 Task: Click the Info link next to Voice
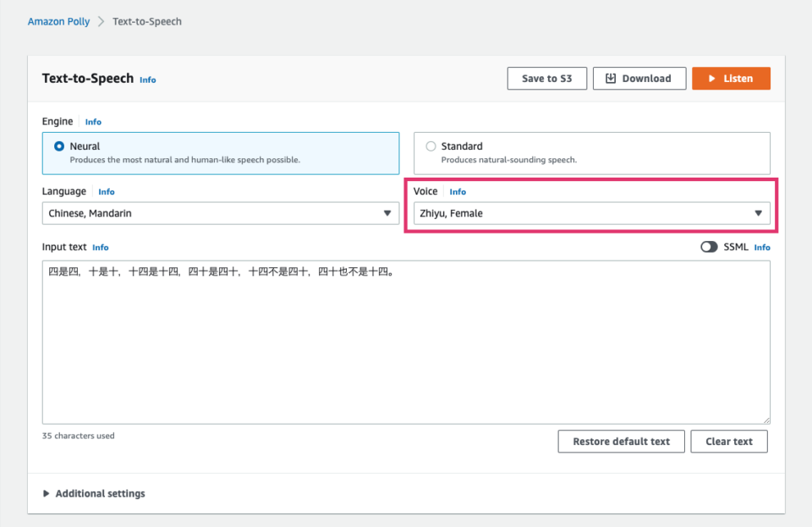tap(458, 191)
